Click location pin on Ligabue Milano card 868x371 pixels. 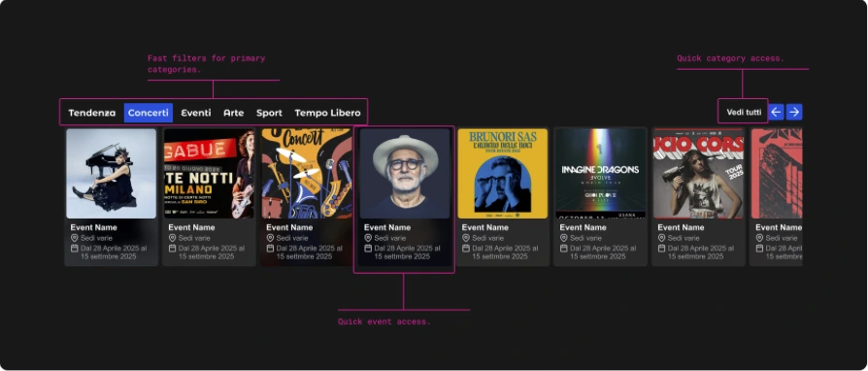172,238
